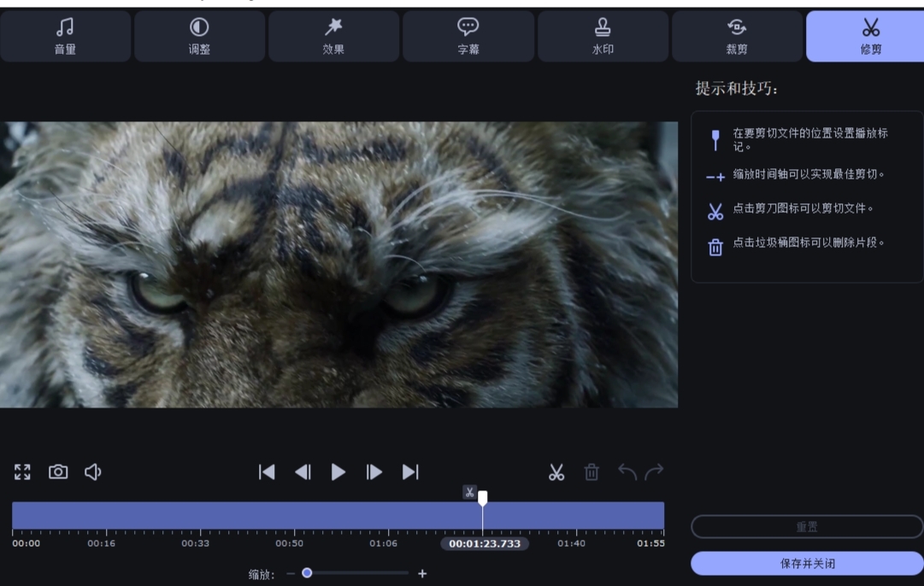Delete the segment with the trash icon
The image size is (924, 586).
(x=591, y=472)
